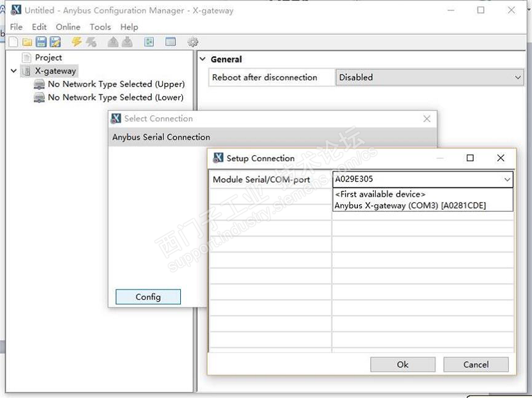Click the X-gateway device icon in tree
The image size is (532, 398).
coord(26,71)
